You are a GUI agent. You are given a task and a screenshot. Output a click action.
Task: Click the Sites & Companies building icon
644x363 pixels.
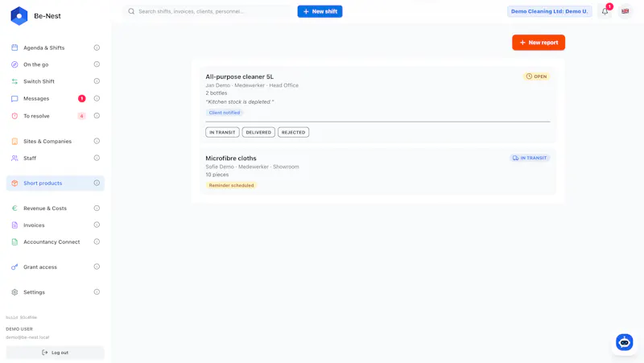point(14,142)
